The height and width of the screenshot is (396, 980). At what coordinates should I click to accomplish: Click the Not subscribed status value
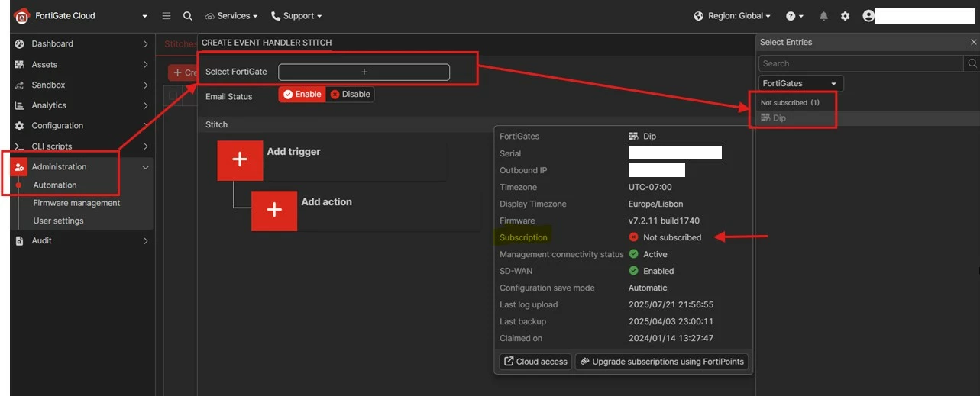click(672, 237)
